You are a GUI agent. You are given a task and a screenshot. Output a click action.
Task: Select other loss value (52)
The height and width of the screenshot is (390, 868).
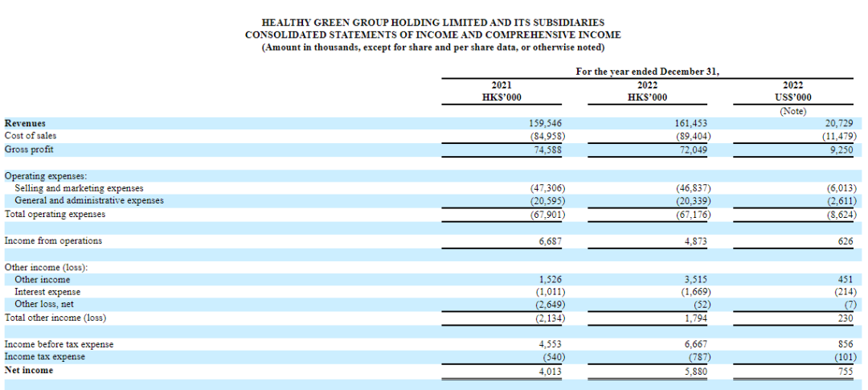700,305
